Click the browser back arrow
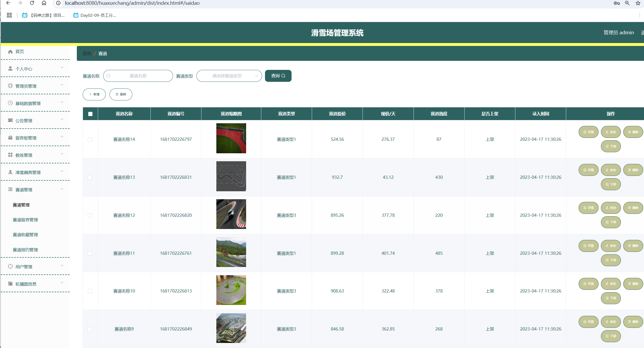Viewport: 644px width, 348px height. point(8,3)
